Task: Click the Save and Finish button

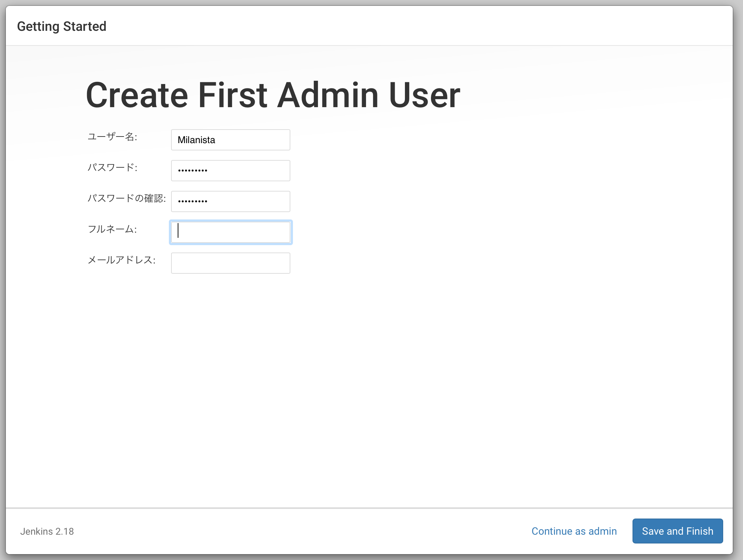Action: [677, 531]
